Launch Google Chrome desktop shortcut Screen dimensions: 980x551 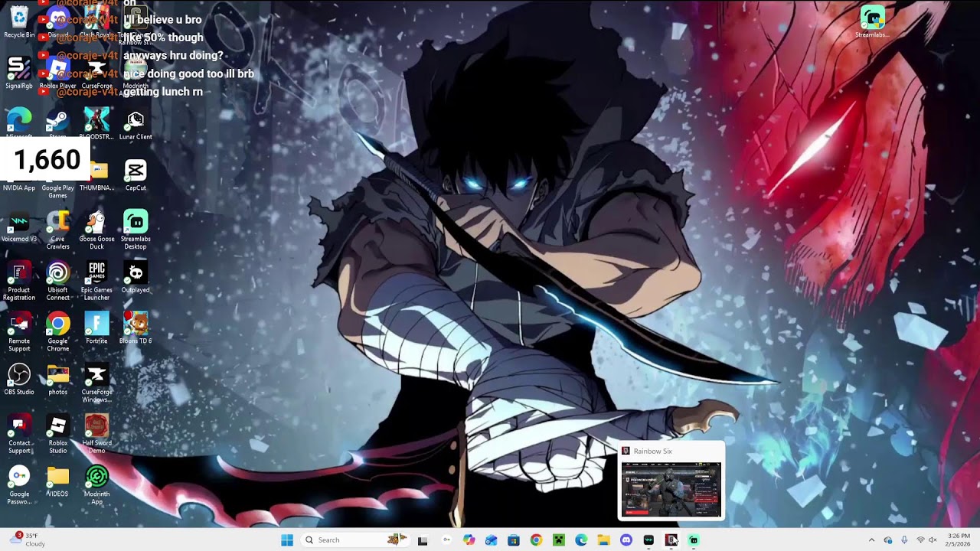click(x=58, y=333)
